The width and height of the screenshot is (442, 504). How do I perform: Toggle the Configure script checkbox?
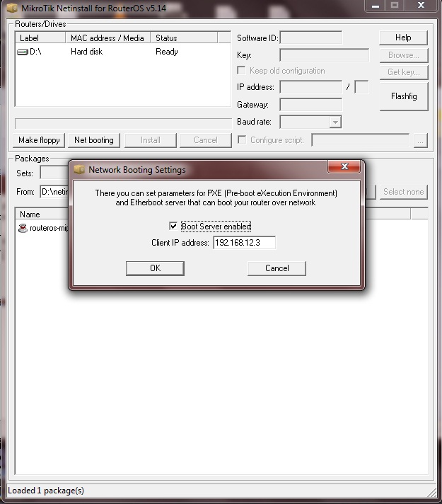tap(242, 139)
